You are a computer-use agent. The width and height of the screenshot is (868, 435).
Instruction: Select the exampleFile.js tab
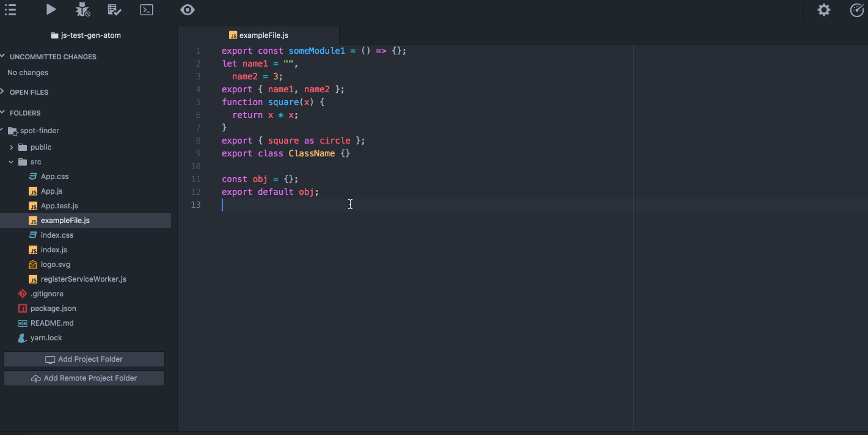tap(264, 35)
